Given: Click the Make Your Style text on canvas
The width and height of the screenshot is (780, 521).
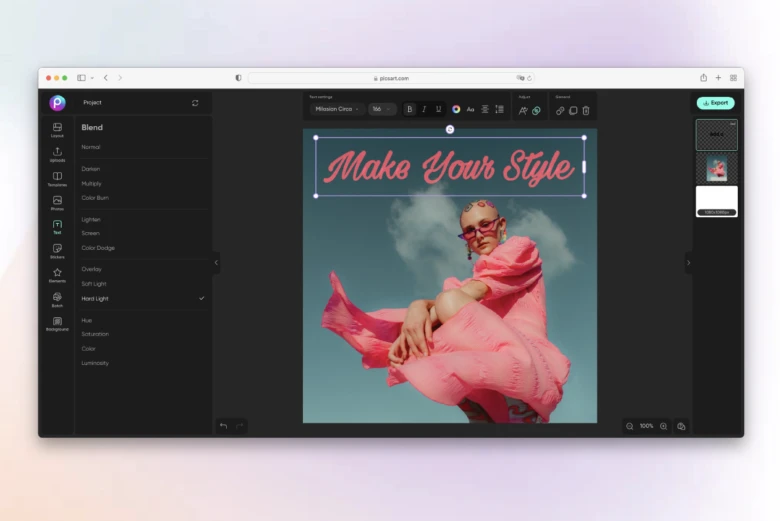Looking at the screenshot, I should (449, 167).
